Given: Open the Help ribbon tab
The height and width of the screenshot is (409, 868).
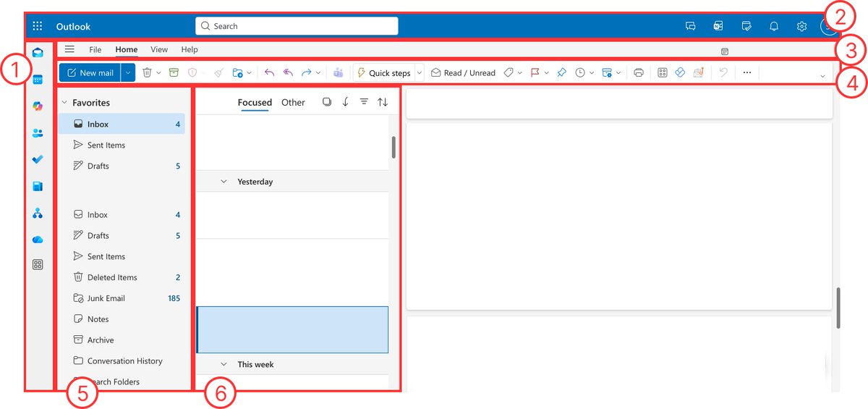Looking at the screenshot, I should [x=190, y=49].
